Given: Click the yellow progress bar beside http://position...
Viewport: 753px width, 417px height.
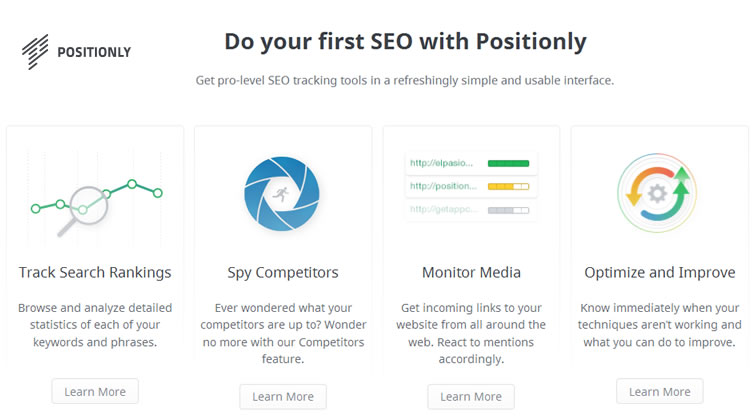Looking at the screenshot, I should pos(508,186).
